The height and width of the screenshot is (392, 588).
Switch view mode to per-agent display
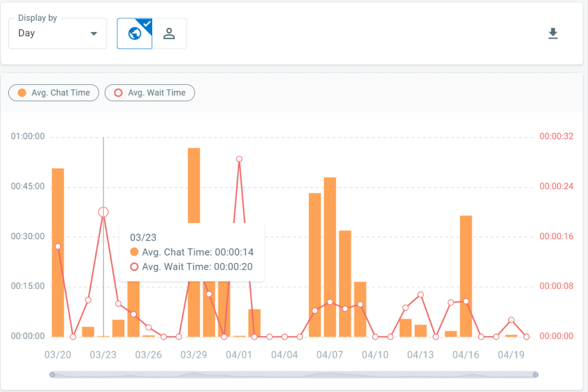170,33
